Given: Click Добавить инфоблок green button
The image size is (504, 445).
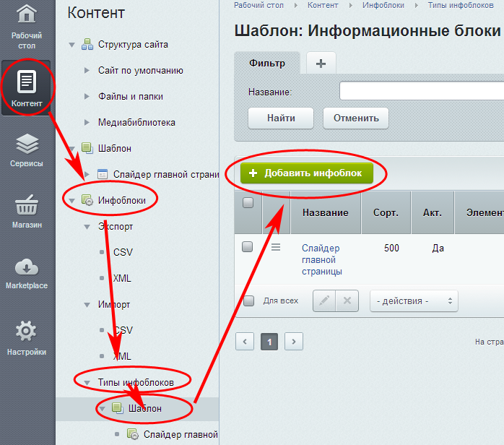Looking at the screenshot, I should point(307,173).
